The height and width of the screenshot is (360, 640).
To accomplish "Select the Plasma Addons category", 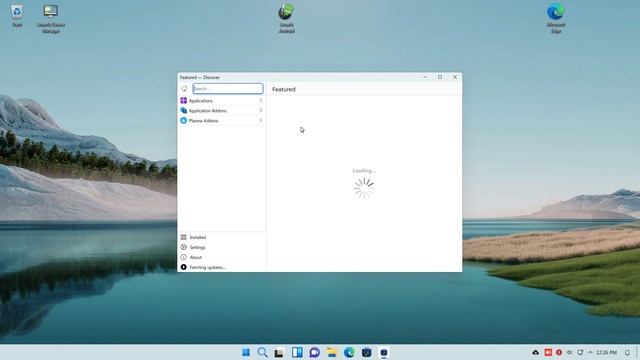I will pyautogui.click(x=222, y=121).
